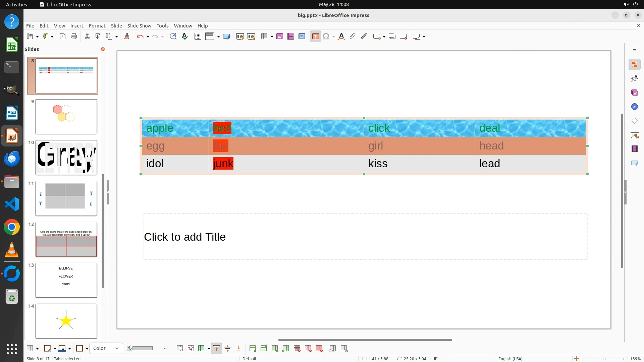Click Start from First Slide icon
644x362 pixels.
pyautogui.click(x=240, y=37)
